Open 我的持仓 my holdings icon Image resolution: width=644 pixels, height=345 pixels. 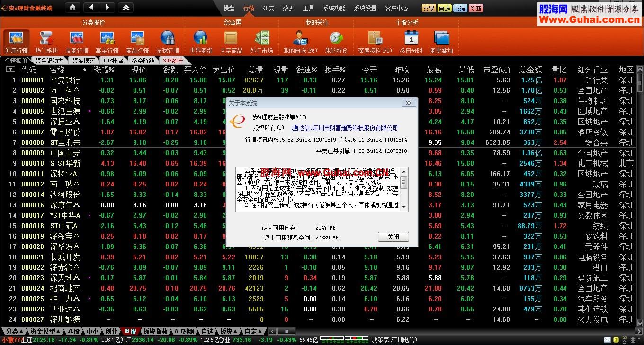pyautogui.click(x=336, y=42)
